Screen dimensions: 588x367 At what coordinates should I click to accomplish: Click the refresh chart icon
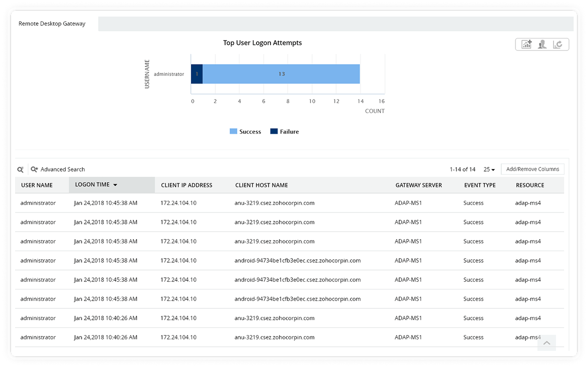(x=558, y=44)
